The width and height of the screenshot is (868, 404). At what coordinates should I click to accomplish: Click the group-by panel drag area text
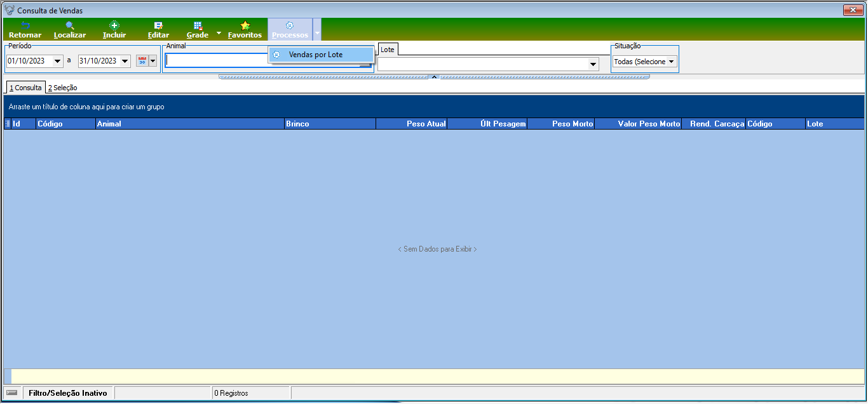point(86,107)
